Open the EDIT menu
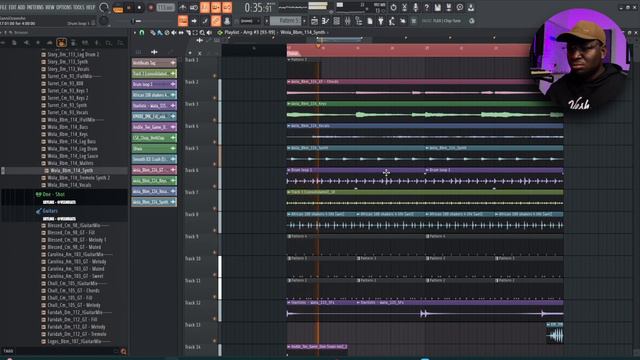640x360 pixels. point(12,7)
